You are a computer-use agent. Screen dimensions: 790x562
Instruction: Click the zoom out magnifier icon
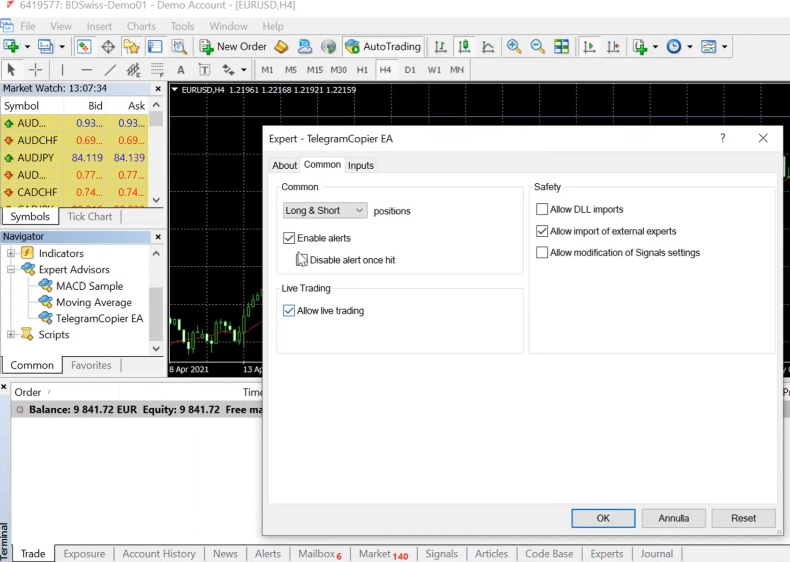pyautogui.click(x=537, y=46)
